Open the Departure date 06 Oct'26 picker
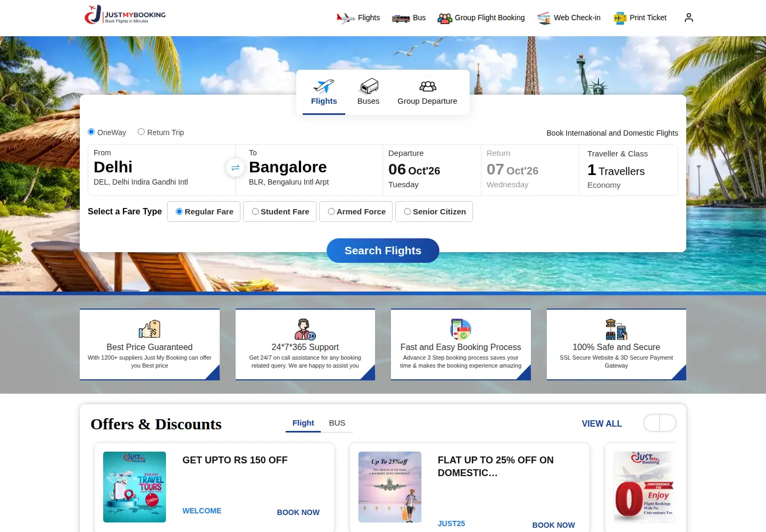 (432, 170)
